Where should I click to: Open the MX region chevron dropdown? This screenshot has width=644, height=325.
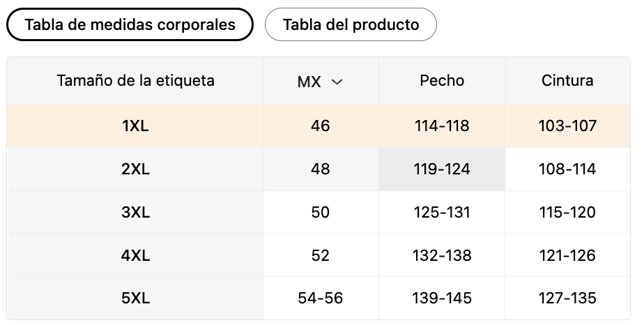[337, 82]
